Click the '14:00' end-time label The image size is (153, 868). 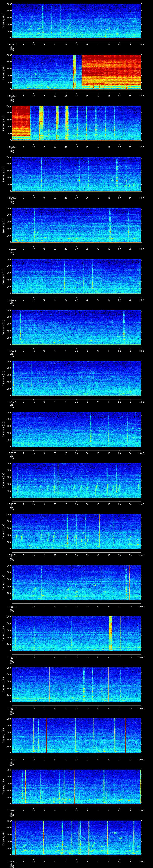141,657
